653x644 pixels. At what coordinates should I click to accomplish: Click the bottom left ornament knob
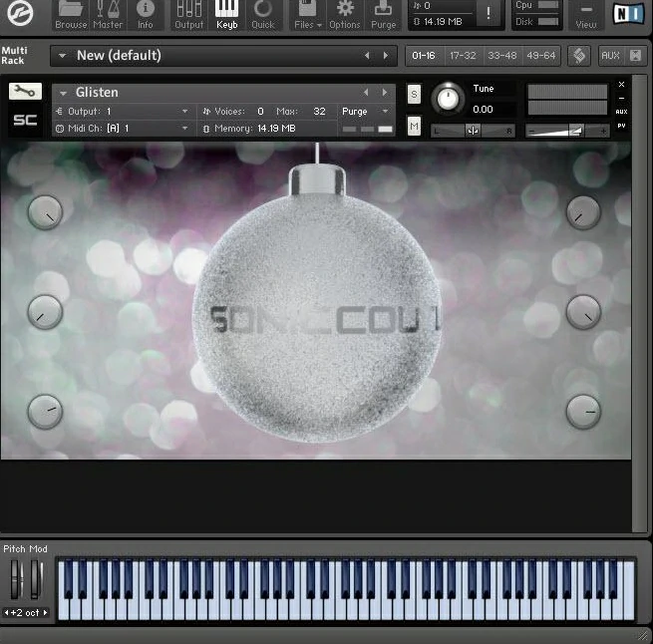(45, 412)
